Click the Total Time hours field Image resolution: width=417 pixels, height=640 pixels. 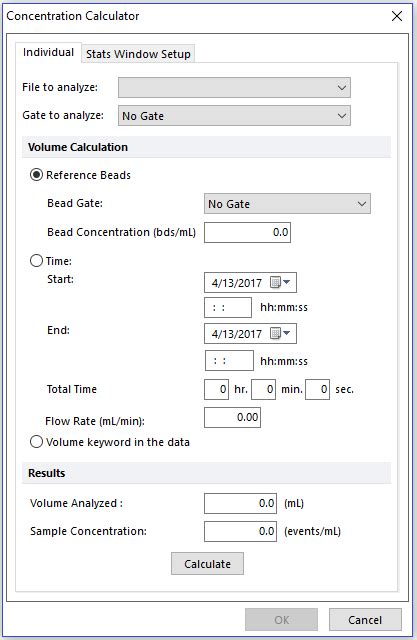click(216, 389)
